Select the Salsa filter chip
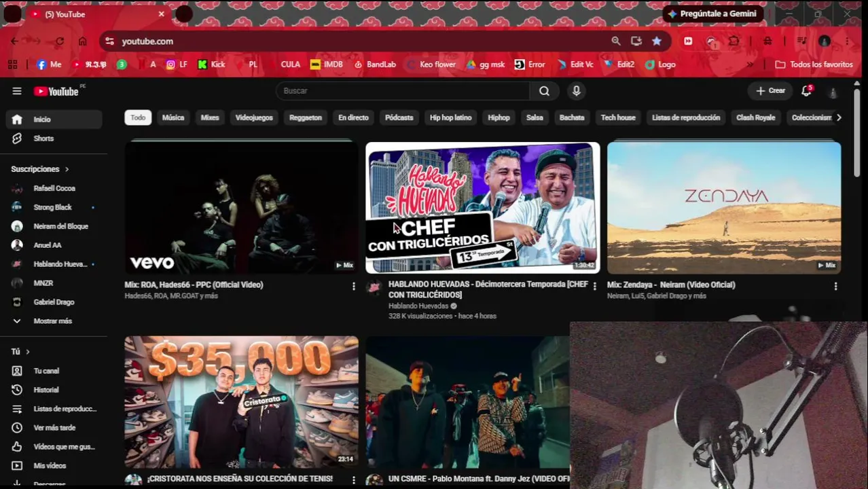 tap(535, 117)
